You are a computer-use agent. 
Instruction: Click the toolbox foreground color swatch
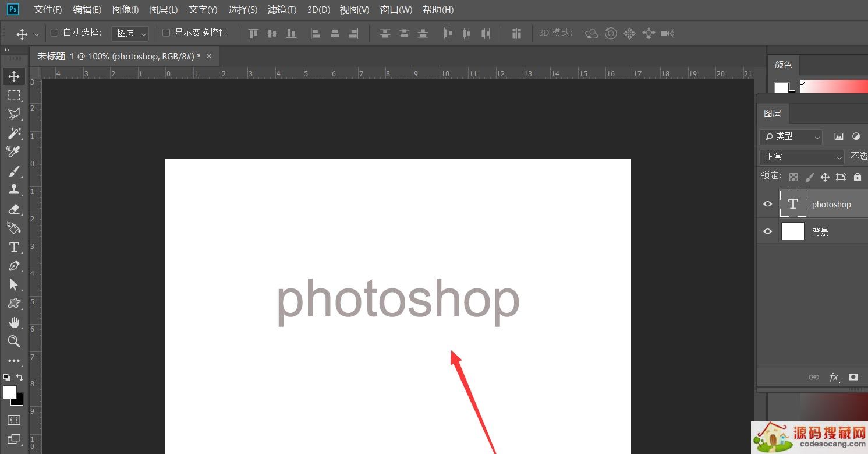9,392
